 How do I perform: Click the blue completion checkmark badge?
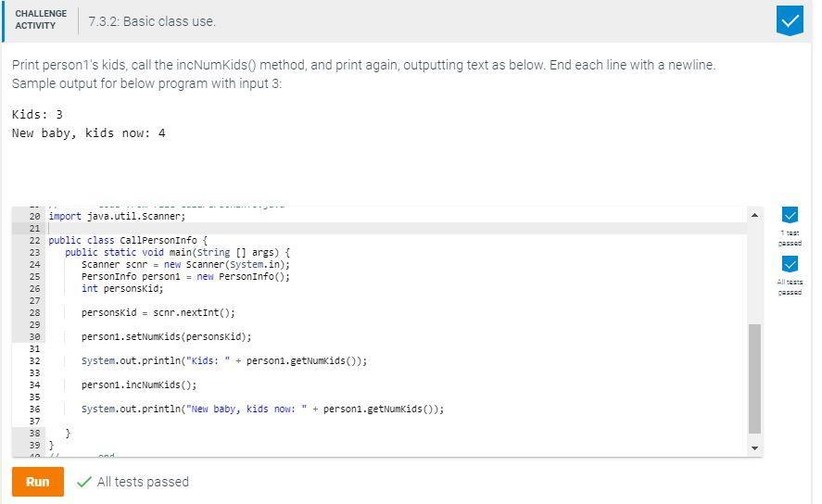click(790, 20)
